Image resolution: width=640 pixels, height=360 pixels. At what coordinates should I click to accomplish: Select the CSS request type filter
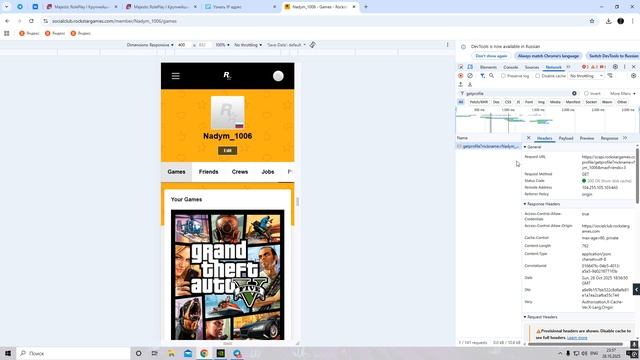coord(508,102)
